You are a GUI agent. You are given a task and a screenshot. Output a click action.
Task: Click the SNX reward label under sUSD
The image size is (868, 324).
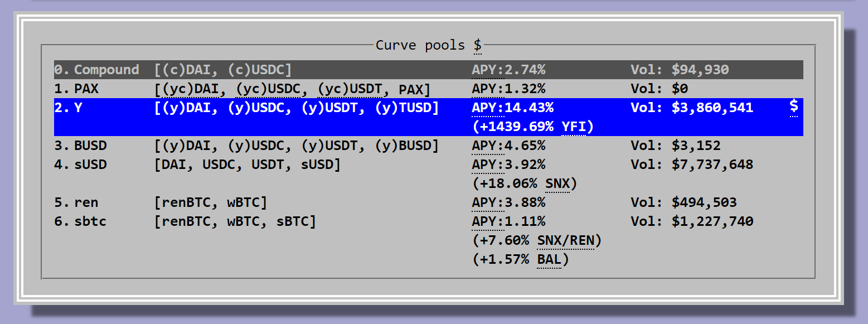tap(557, 183)
